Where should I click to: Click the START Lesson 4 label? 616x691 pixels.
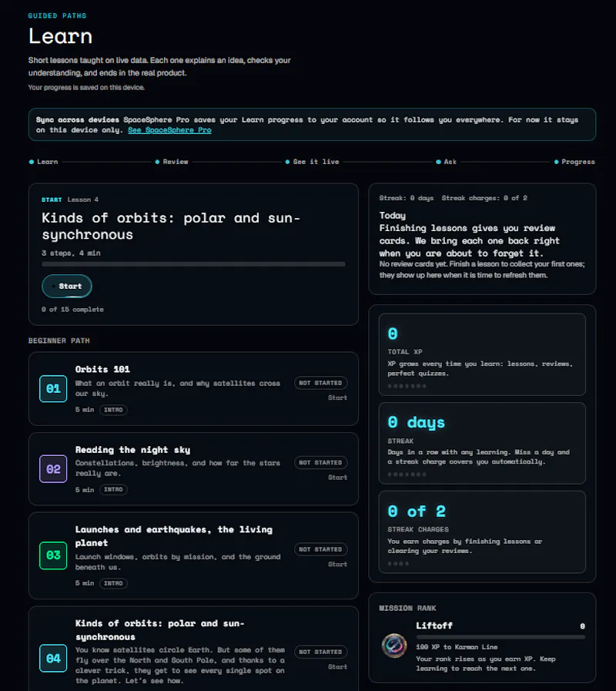click(x=70, y=200)
